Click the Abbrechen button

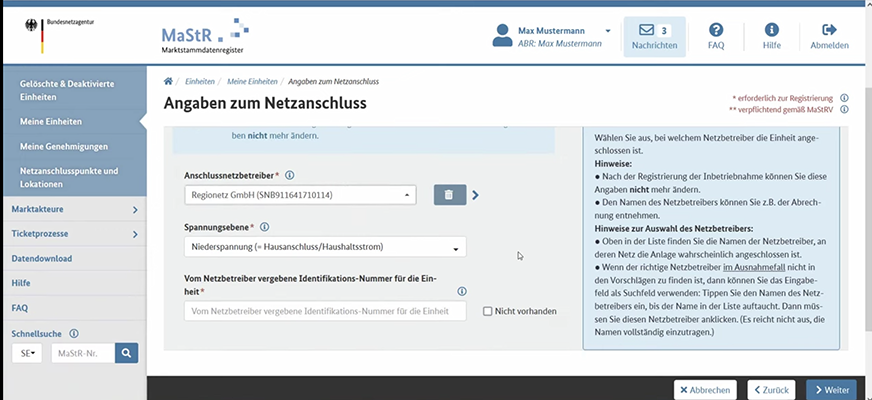[705, 389]
